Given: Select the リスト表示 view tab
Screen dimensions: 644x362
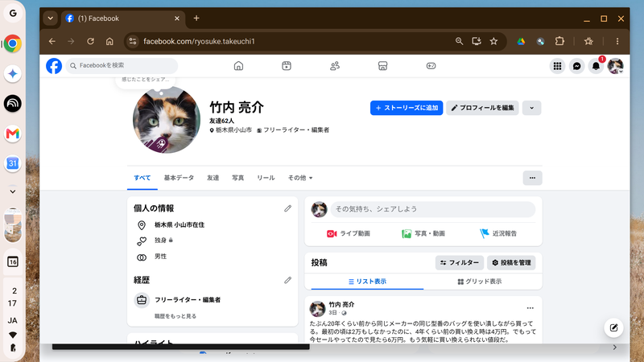Looking at the screenshot, I should (367, 282).
